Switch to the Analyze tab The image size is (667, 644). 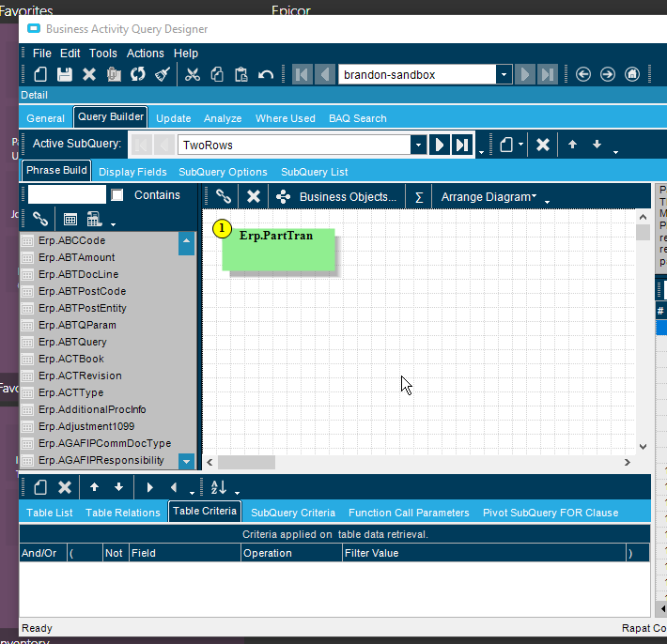click(223, 118)
